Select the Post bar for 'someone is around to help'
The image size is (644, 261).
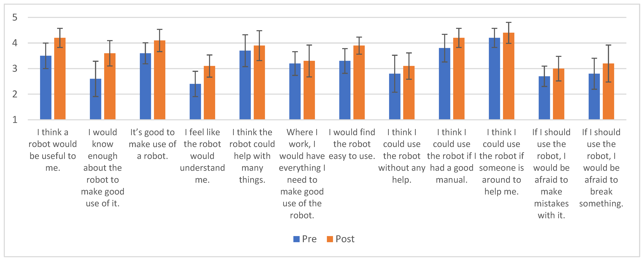509,76
